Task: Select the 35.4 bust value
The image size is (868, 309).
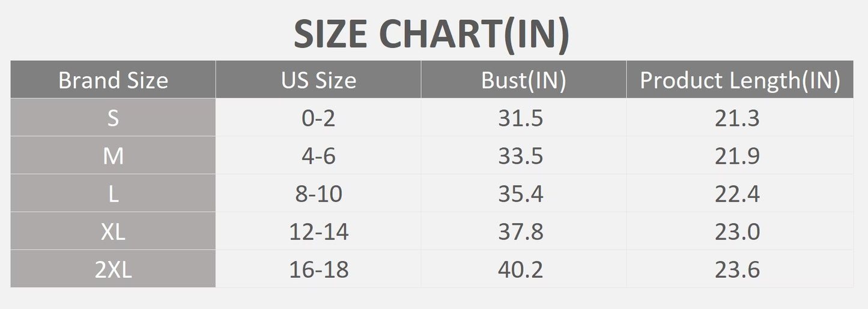Action: coord(520,194)
